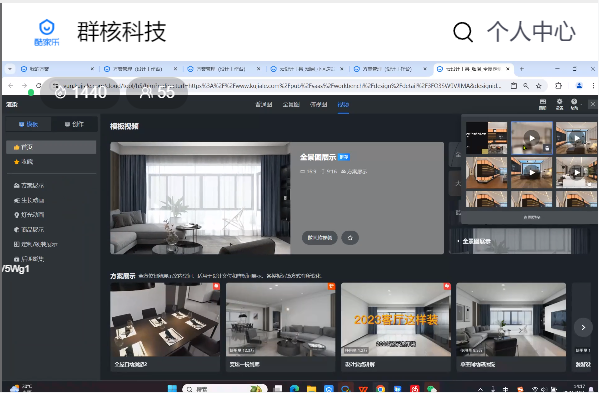
Task: Close the active browser tab
Action: coord(508,69)
